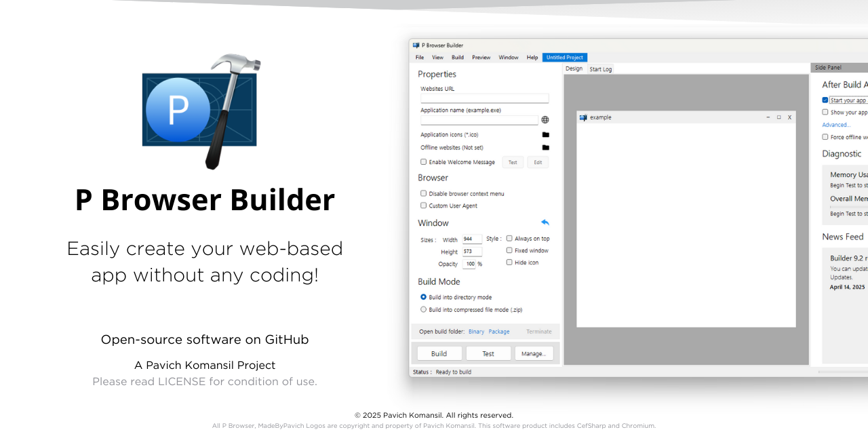Open the Binary build folder link
The image size is (868, 434).
click(475, 331)
